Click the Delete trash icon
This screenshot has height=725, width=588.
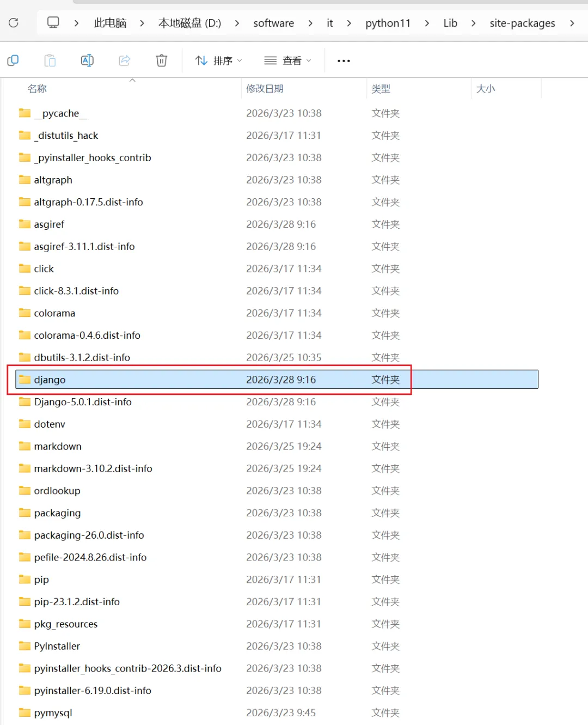(162, 60)
